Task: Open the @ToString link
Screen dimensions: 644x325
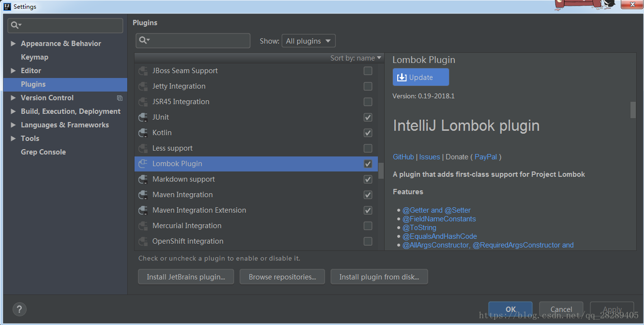Action: (x=419, y=228)
